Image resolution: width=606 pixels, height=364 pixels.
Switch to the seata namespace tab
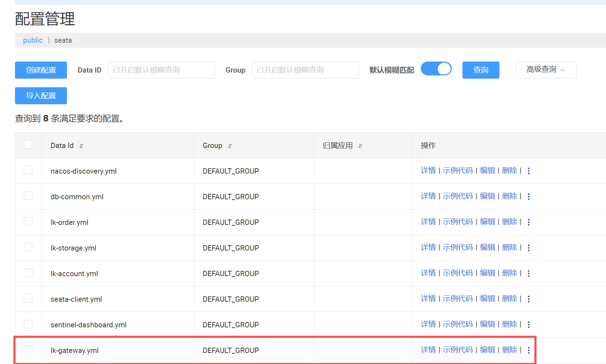(x=63, y=40)
